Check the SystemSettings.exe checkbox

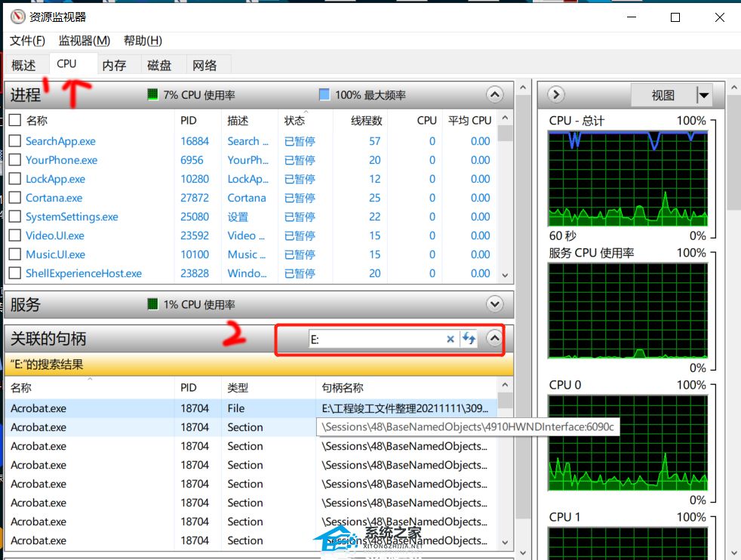tap(15, 217)
